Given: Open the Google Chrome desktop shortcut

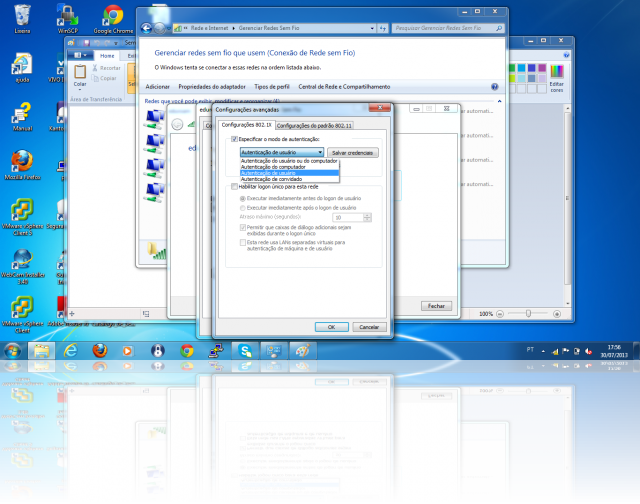Looking at the screenshot, I should tap(113, 19).
